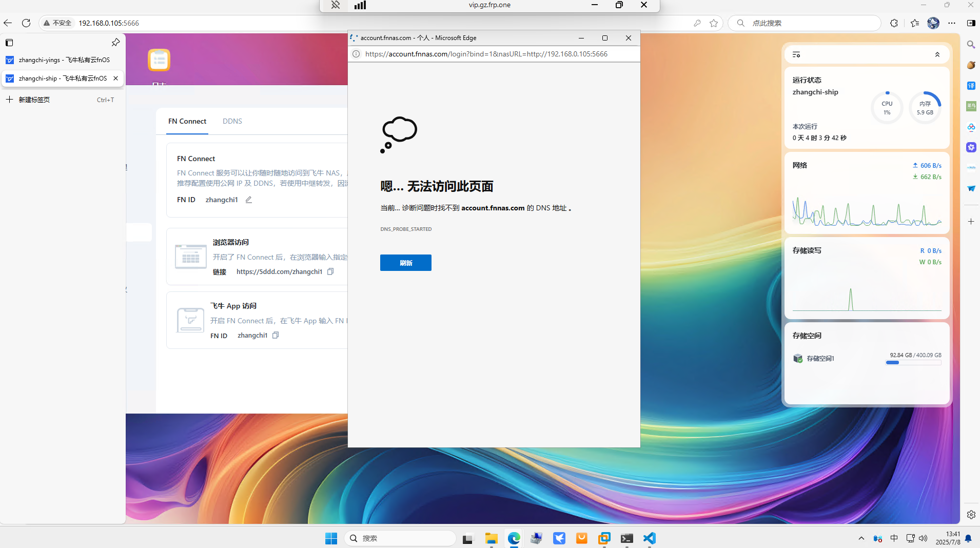This screenshot has width=980, height=548.
Task: Open the translate sidebar app
Action: [971, 86]
